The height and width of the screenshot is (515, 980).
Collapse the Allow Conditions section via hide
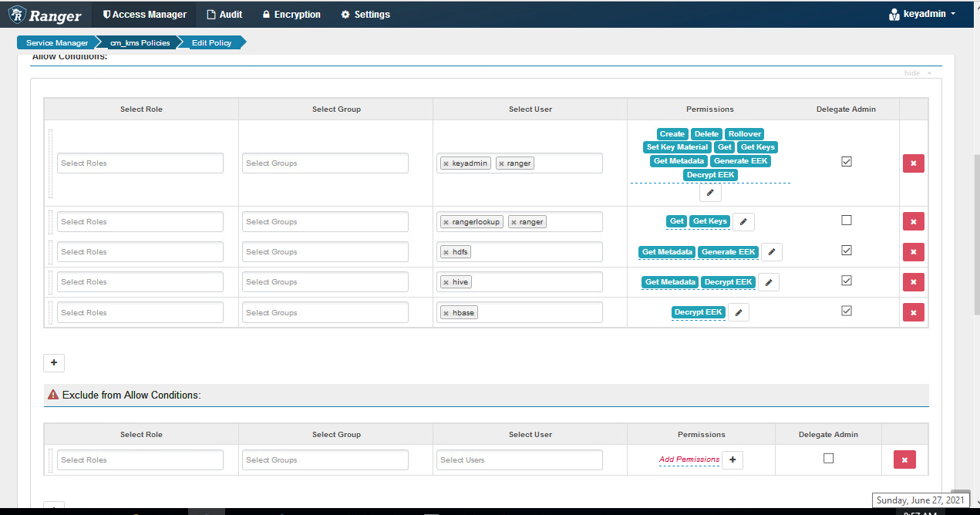point(911,72)
